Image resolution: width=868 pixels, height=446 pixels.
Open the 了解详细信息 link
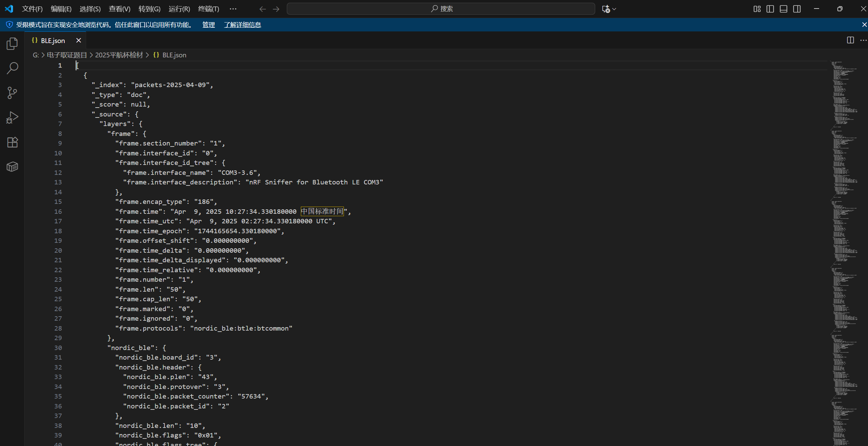pyautogui.click(x=242, y=25)
